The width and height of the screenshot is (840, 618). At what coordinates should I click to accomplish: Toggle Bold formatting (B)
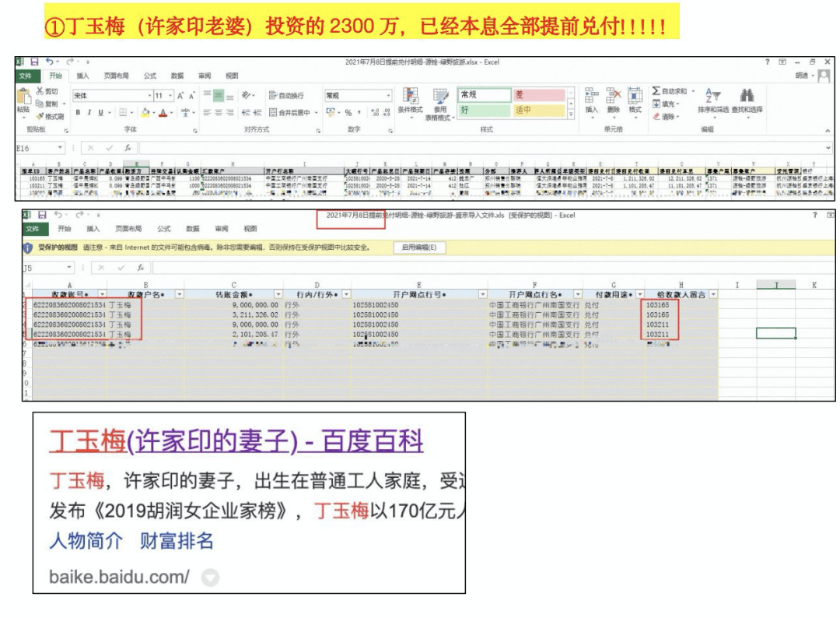point(79,113)
